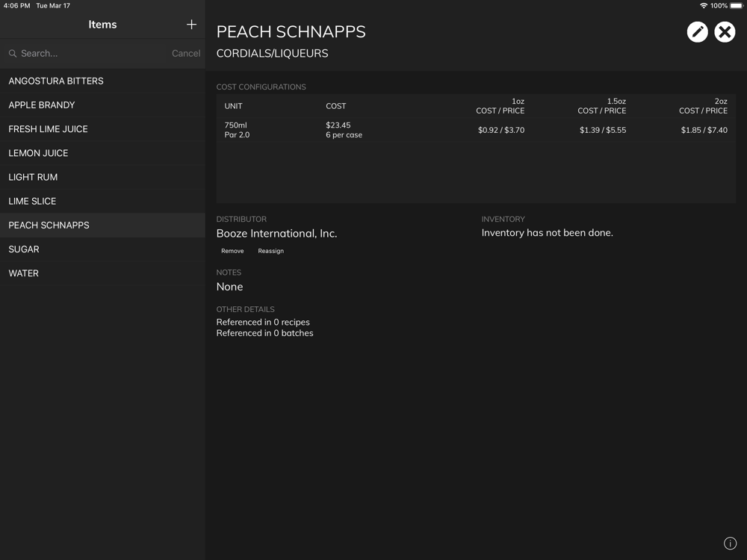This screenshot has width=747, height=560.
Task: Close the item detail with X icon
Action: pyautogui.click(x=725, y=32)
